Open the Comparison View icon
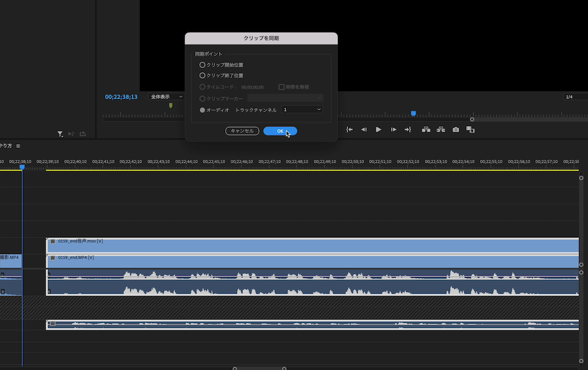The image size is (588, 370). pyautogui.click(x=472, y=129)
